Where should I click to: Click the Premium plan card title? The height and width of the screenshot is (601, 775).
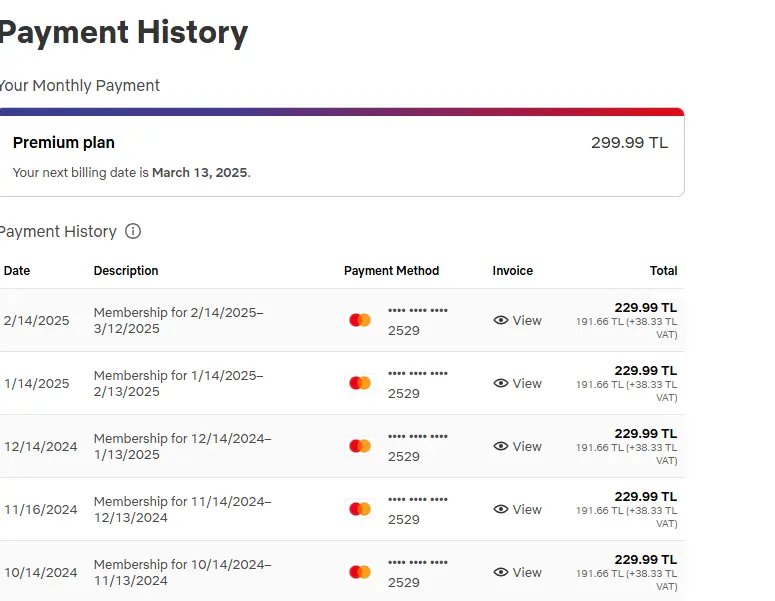[64, 142]
